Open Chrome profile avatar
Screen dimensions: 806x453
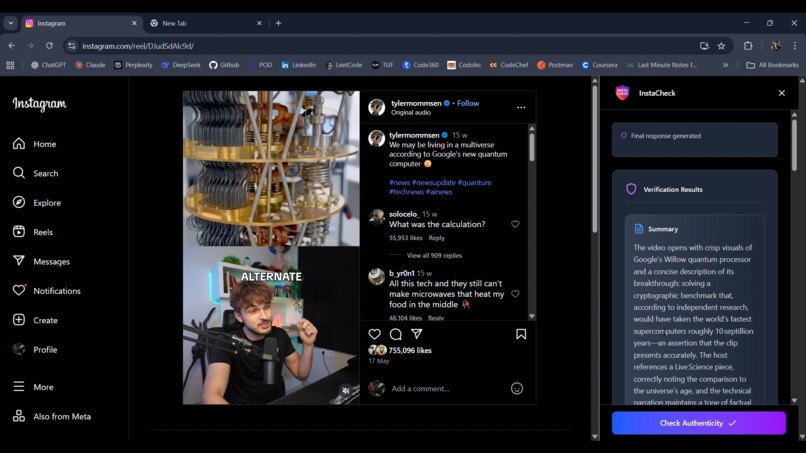776,46
